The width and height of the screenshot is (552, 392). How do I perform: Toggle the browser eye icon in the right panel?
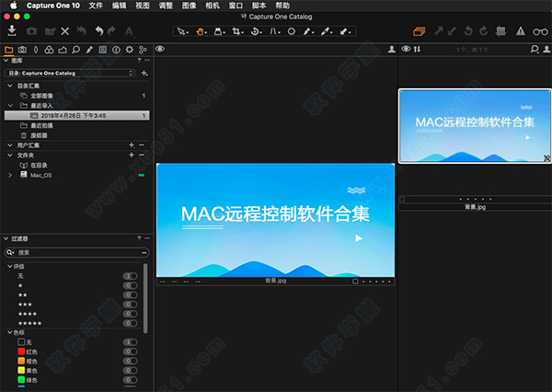pyautogui.click(x=406, y=49)
